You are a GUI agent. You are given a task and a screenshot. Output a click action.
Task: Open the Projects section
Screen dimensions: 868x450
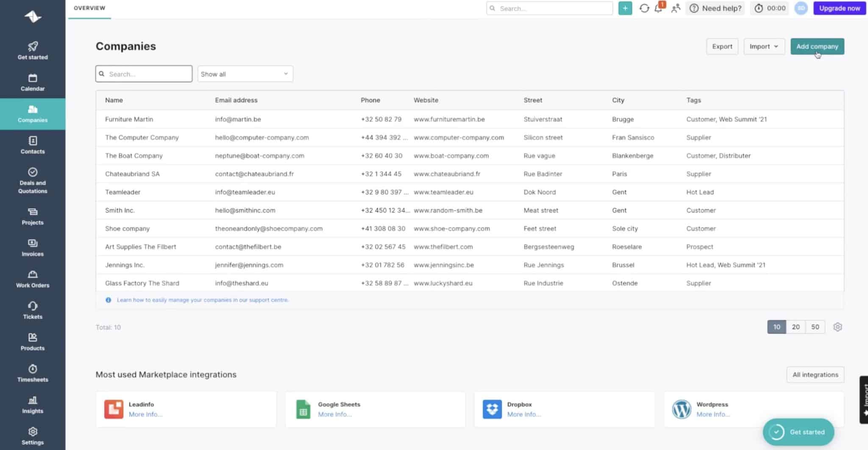click(33, 217)
